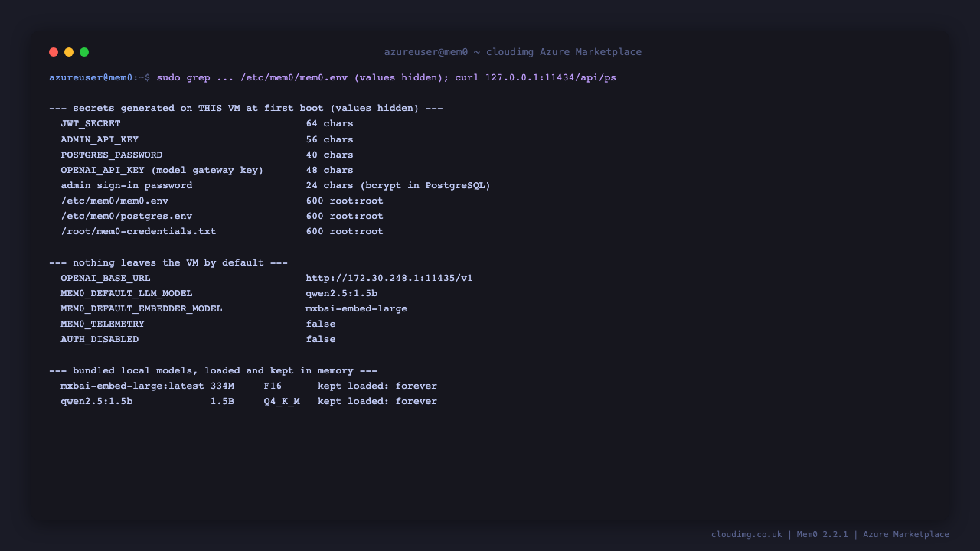Screen dimensions: 980x551
Task: Select the MEM0_DEFAULT_LLM_MODEL label
Action: [127, 293]
